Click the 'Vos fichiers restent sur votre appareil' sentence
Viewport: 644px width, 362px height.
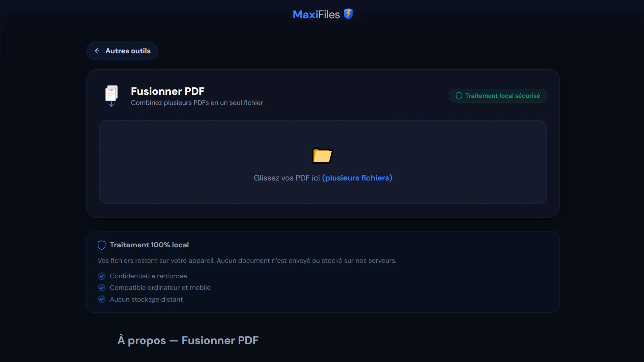247,260
